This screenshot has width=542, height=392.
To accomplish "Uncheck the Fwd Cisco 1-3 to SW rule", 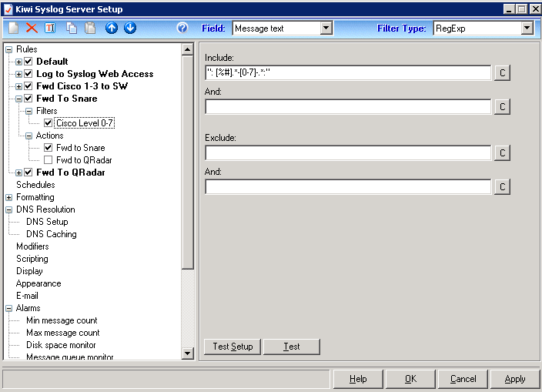I will pyautogui.click(x=28, y=86).
